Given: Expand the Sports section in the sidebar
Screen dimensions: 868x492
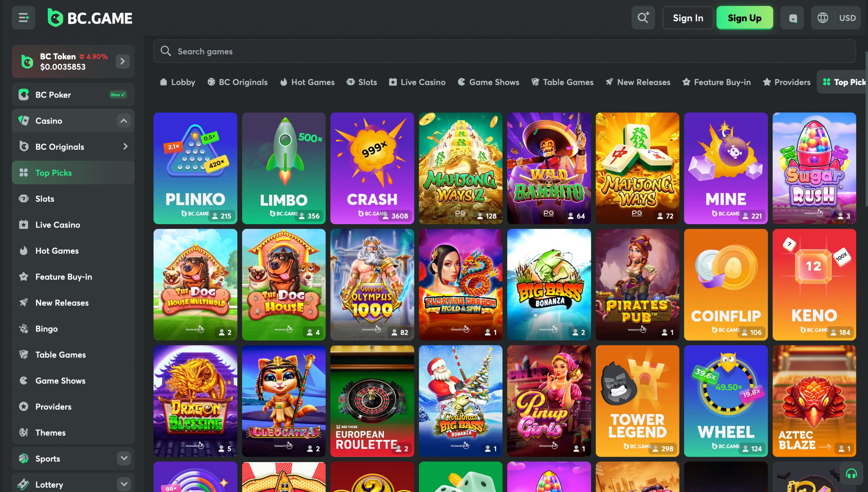Looking at the screenshot, I should click(x=124, y=458).
